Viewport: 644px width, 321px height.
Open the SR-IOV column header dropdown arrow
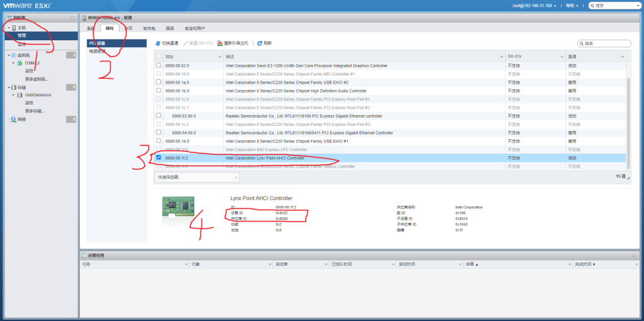click(562, 56)
